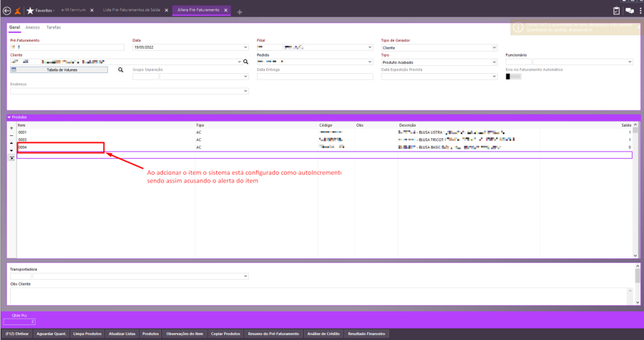Image resolution: width=644 pixels, height=340 pixels.
Task: Open the Data dropdown
Action: click(x=245, y=48)
